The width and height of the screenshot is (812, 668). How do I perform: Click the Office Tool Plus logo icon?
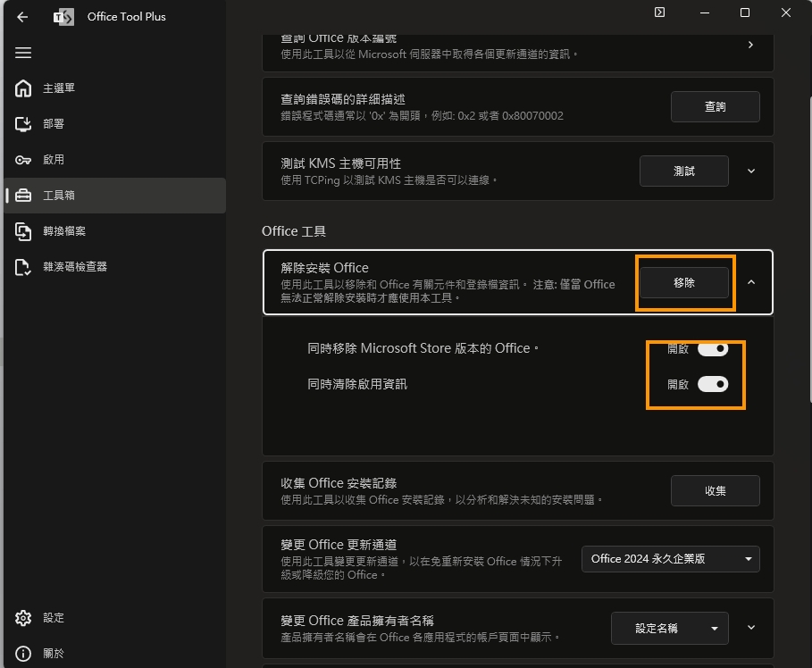pyautogui.click(x=63, y=17)
